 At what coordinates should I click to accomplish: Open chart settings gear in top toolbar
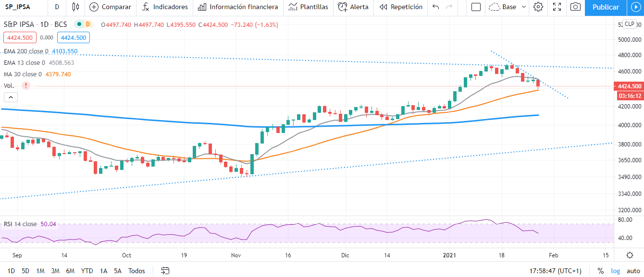click(539, 7)
